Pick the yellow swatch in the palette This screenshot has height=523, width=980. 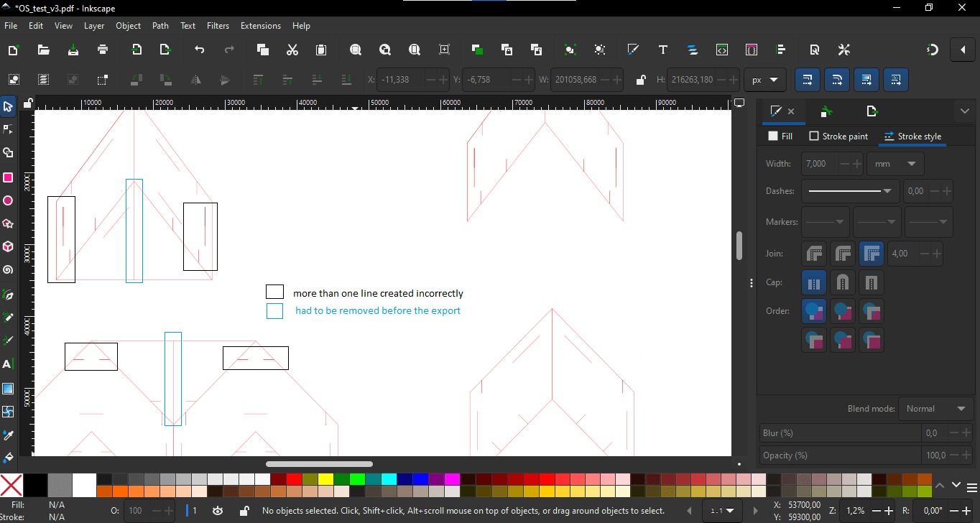coord(325,479)
